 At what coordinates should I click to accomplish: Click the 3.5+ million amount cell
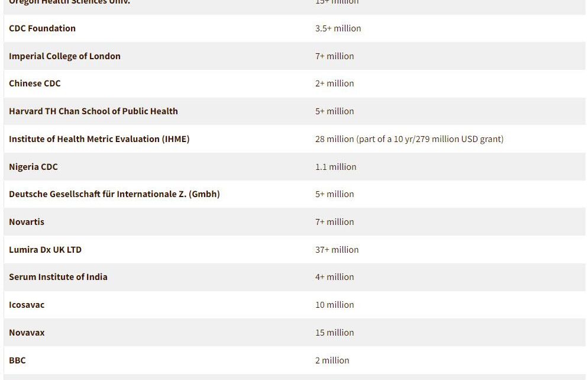point(338,28)
